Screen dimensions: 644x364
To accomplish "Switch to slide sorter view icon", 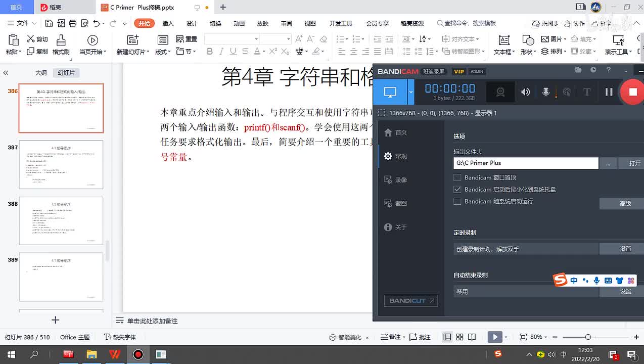I will pyautogui.click(x=459, y=337).
